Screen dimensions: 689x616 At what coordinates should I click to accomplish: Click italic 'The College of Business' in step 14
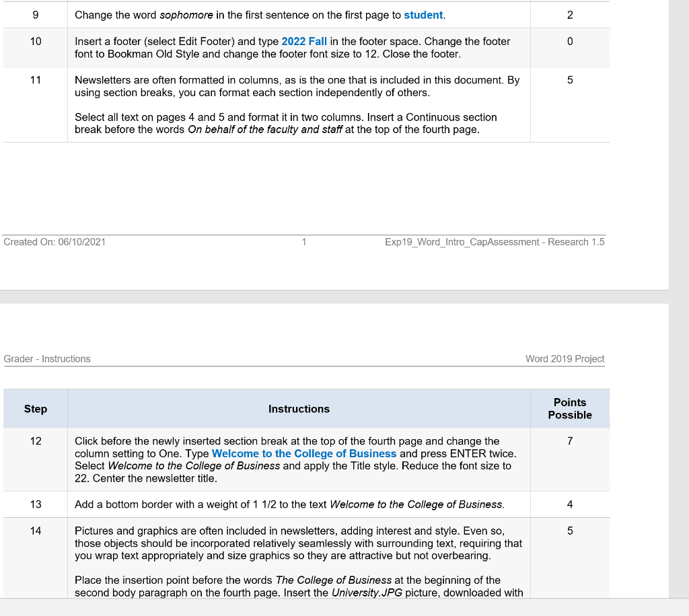(334, 580)
